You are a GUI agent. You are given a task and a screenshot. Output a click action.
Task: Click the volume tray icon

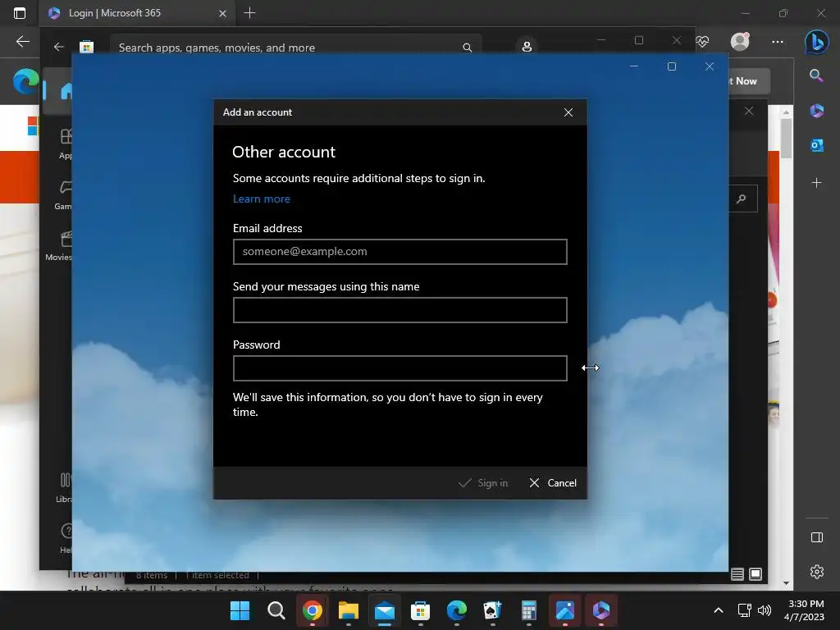pyautogui.click(x=765, y=610)
